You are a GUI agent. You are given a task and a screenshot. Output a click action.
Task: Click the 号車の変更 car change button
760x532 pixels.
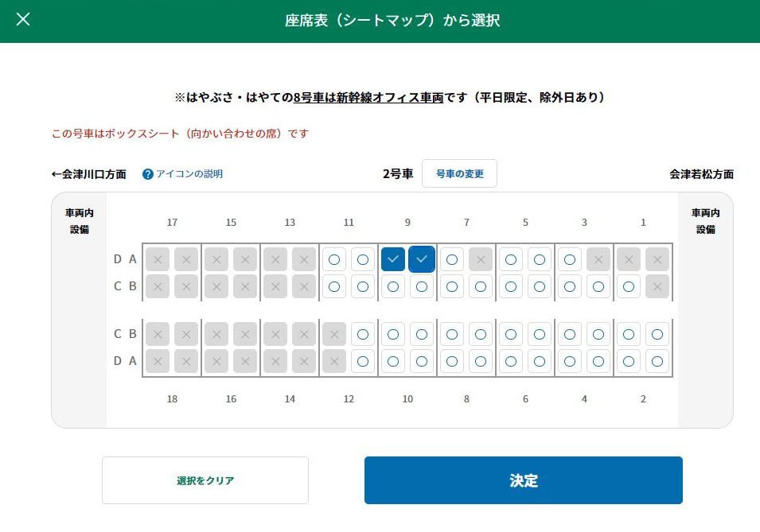pyautogui.click(x=459, y=173)
